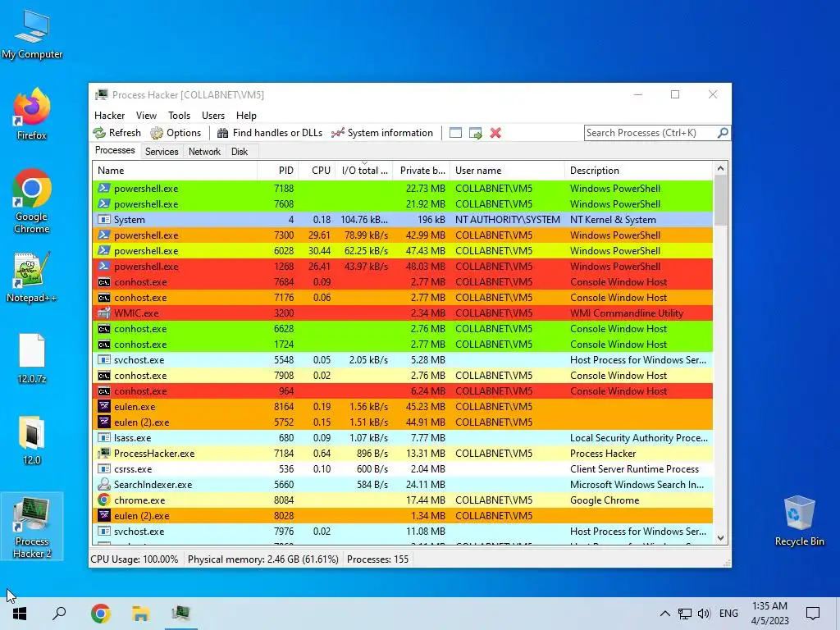Select the Recycle Bin icon
Viewport: 840px width, 630px height.
pos(799,521)
